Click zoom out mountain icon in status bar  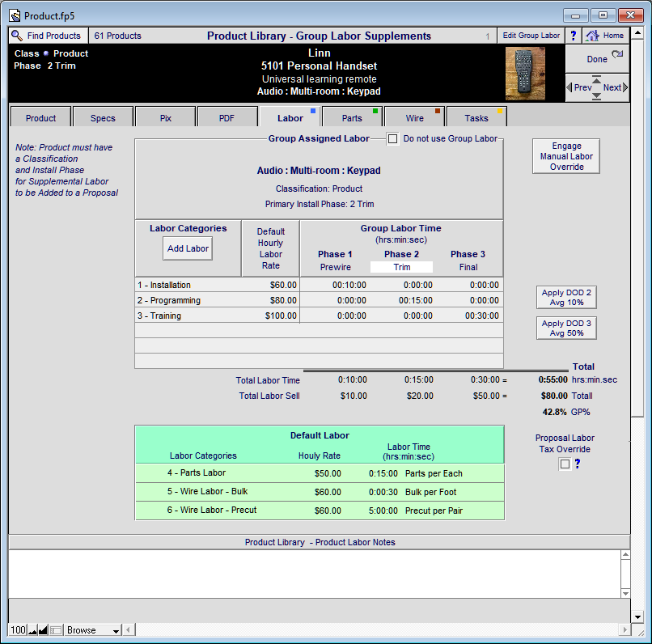pos(32,630)
